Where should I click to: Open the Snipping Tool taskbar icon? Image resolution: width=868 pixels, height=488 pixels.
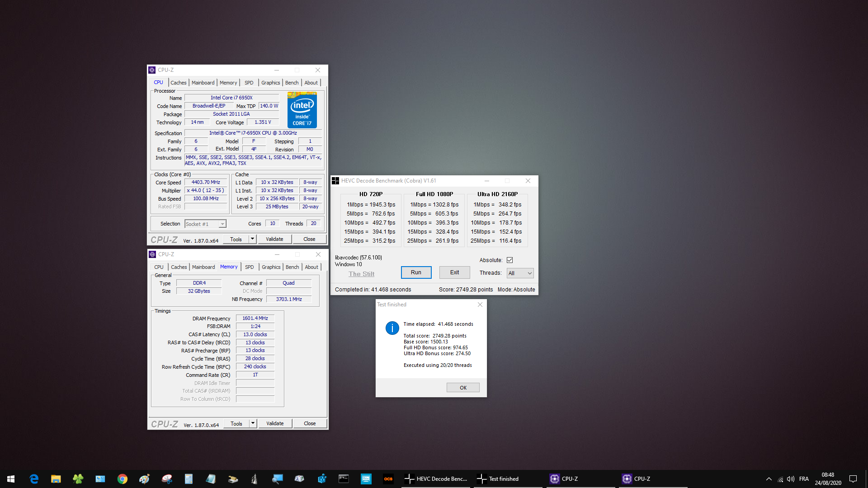[167, 479]
